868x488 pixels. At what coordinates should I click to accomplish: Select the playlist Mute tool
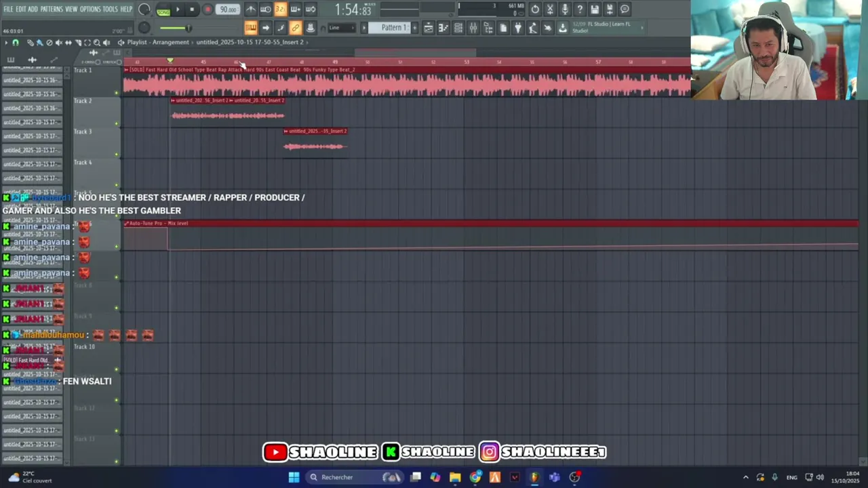58,43
